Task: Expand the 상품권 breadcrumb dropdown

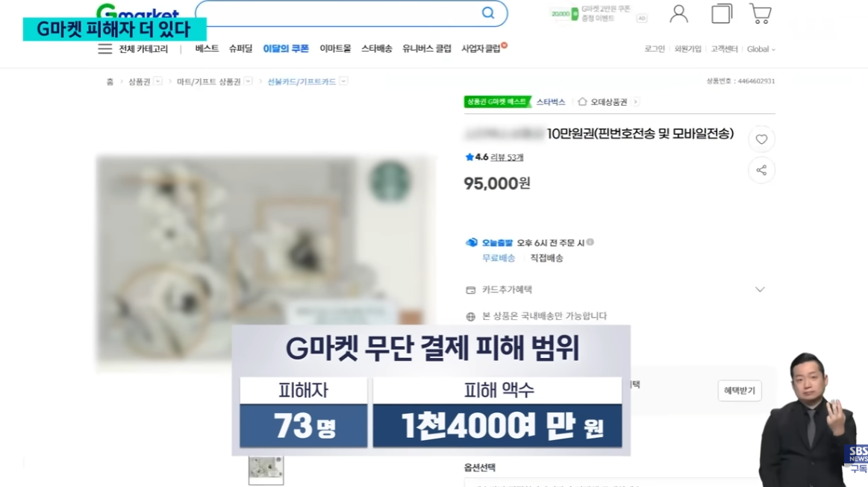Action: point(158,81)
